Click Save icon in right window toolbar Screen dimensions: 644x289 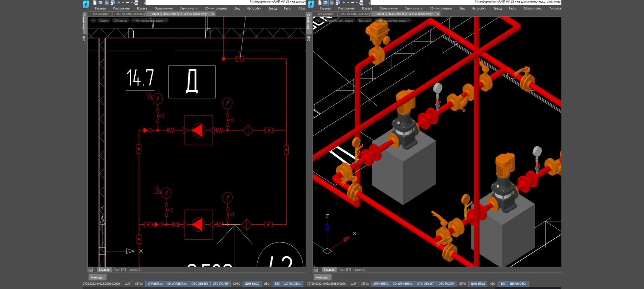[x=332, y=3]
